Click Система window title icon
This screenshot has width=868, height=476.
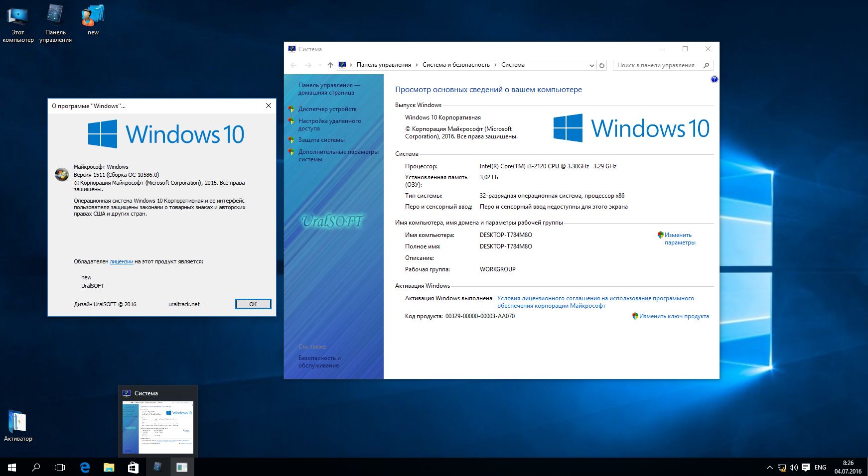point(292,49)
